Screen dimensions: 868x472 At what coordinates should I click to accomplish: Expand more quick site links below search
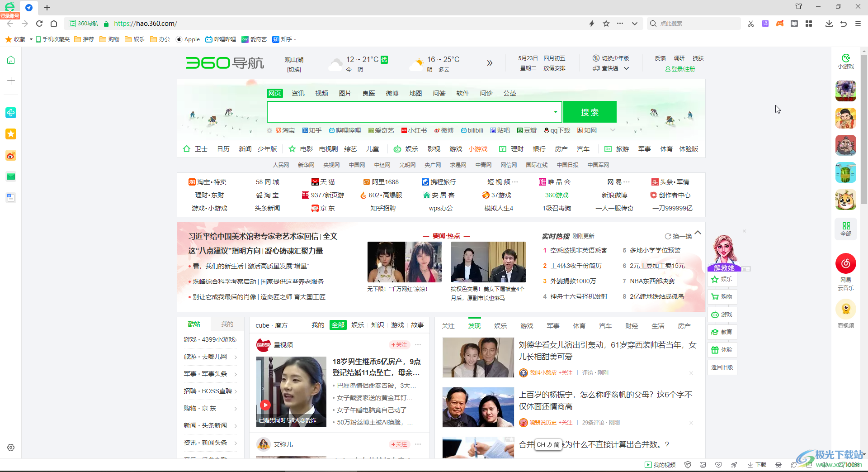(x=613, y=130)
